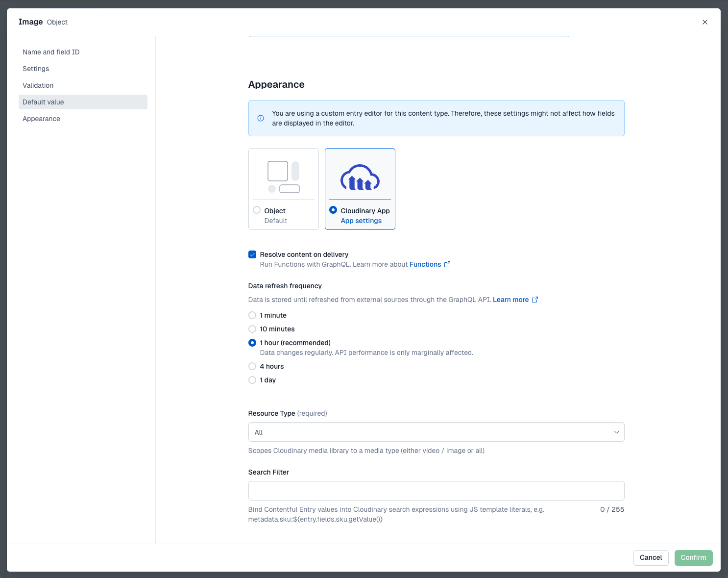Click the Cancel button
The image size is (728, 578).
click(651, 558)
